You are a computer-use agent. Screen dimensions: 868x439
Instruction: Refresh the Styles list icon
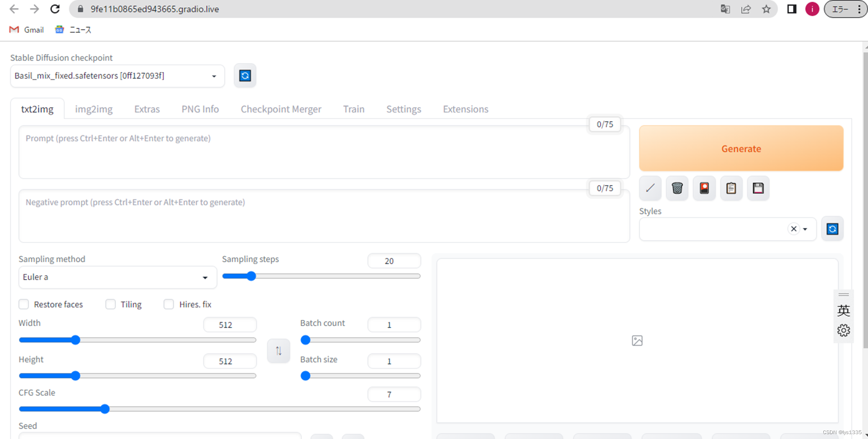click(832, 229)
